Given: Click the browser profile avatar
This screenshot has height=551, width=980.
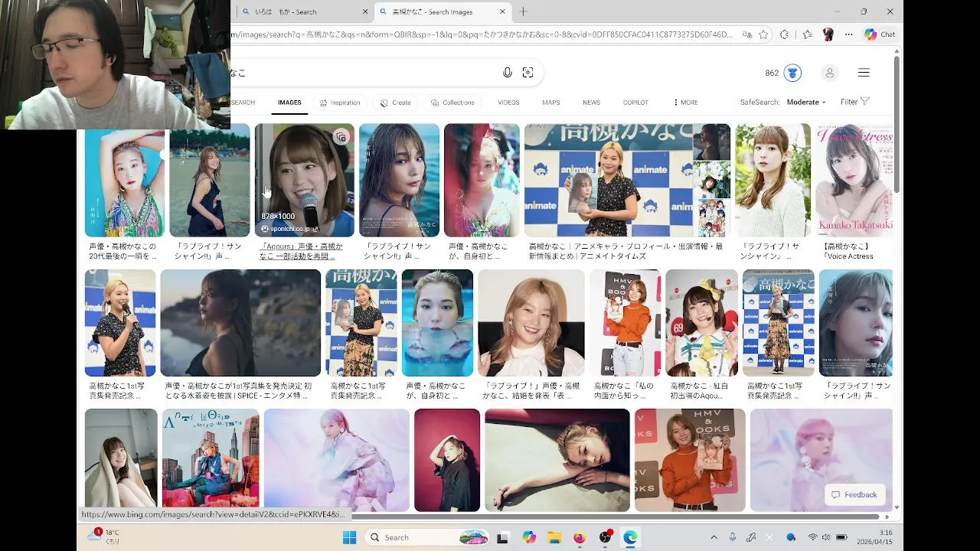Looking at the screenshot, I should pos(828,34).
